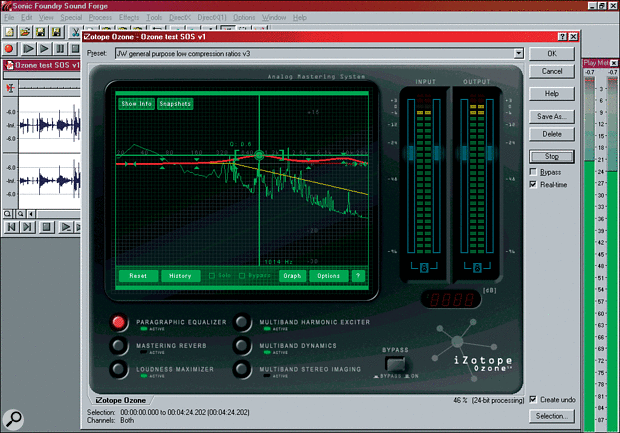Click the OK button
This screenshot has height=433, width=620.
click(552, 53)
